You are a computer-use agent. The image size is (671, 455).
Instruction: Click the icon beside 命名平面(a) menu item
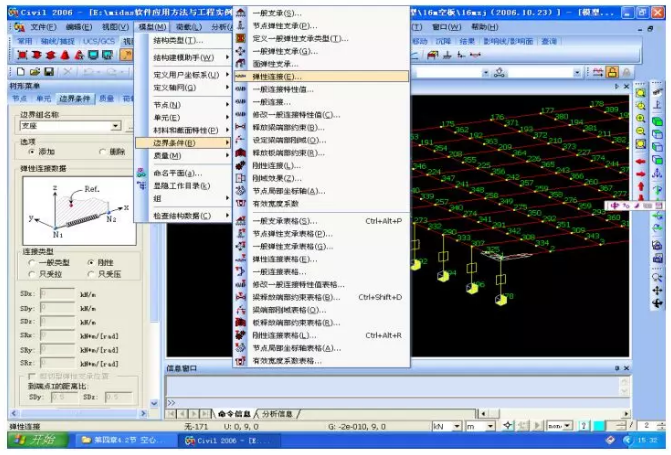tap(141, 173)
